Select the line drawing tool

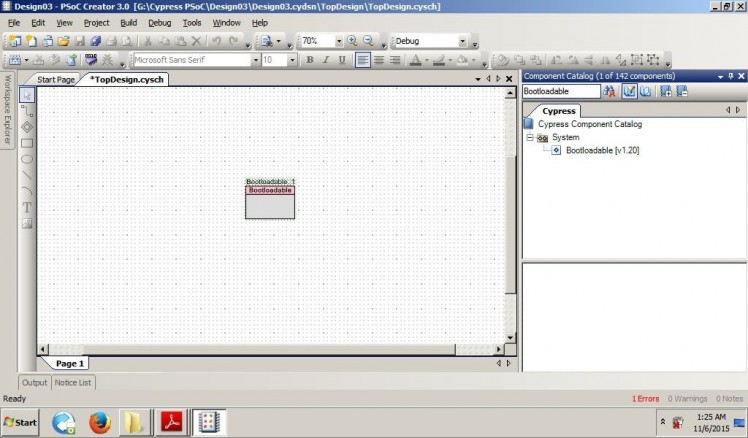pos(27,175)
